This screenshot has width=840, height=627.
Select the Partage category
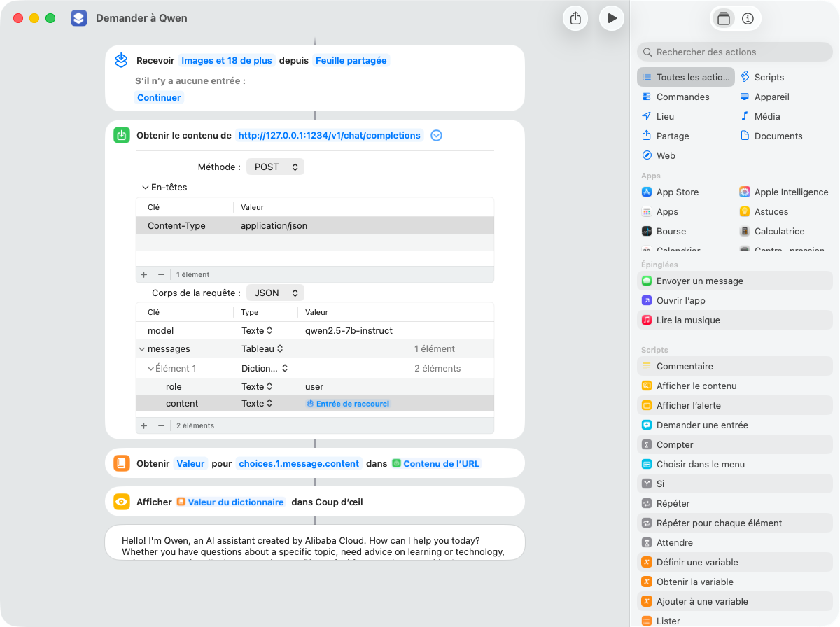click(x=666, y=136)
